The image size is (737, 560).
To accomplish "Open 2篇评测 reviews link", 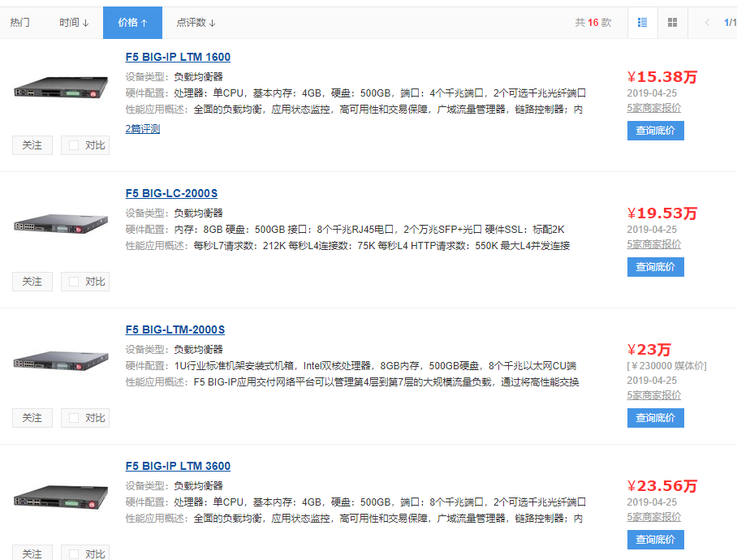I will (x=142, y=129).
